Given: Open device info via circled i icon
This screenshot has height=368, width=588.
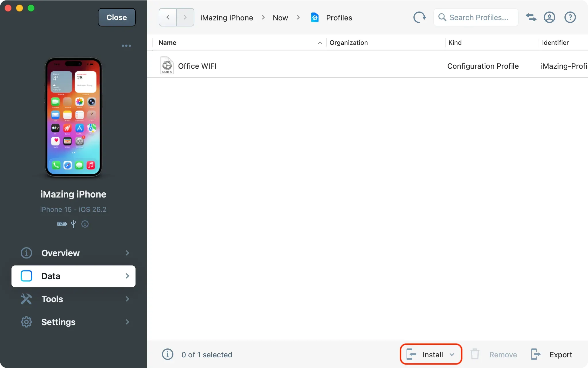Looking at the screenshot, I should tap(85, 224).
